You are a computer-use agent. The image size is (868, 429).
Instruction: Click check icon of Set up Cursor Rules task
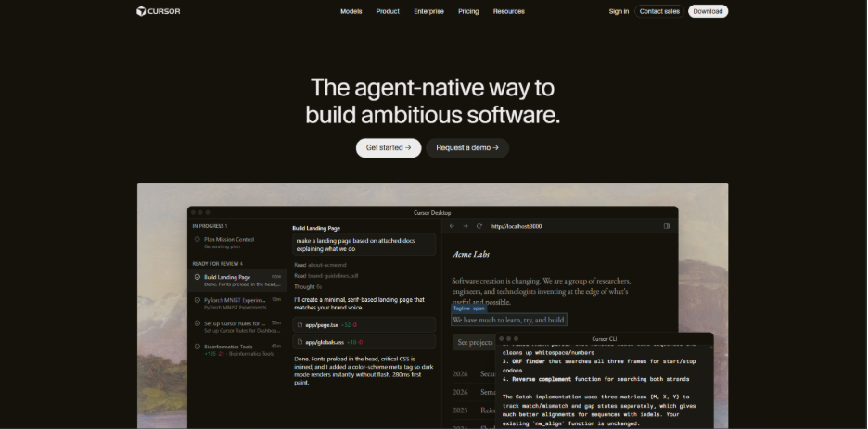tap(198, 323)
